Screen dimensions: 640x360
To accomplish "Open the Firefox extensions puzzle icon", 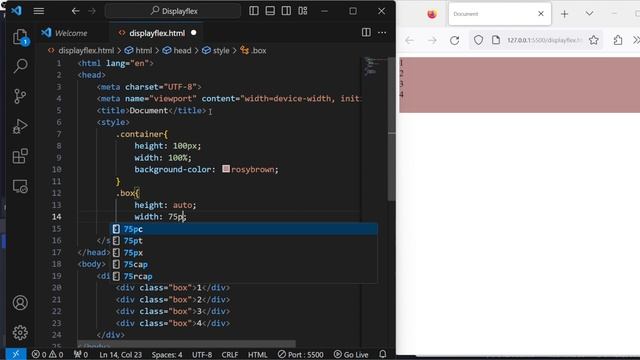I will [x=618, y=40].
